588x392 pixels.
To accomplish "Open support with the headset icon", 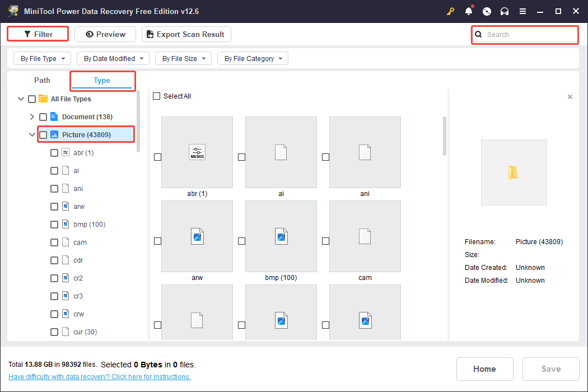I will (505, 11).
